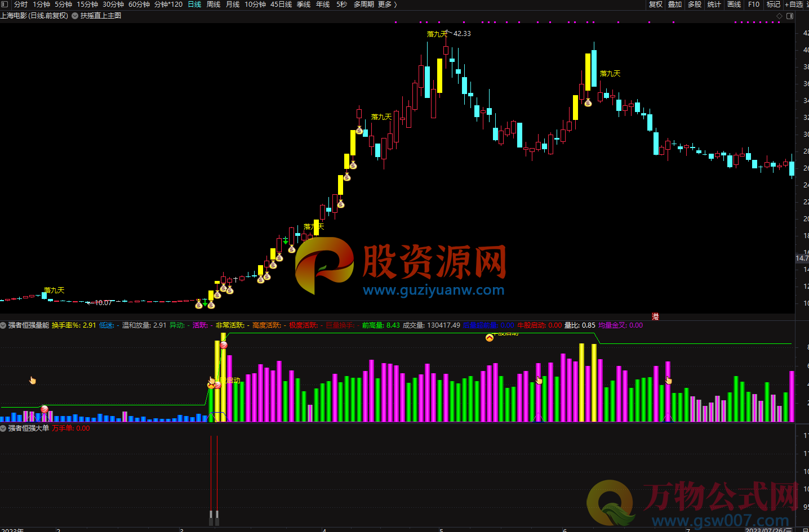Viewport: 809px width, 532px height.
Task: Expand the 扶摇直上主图 indicator dropdown
Action: click(75, 16)
